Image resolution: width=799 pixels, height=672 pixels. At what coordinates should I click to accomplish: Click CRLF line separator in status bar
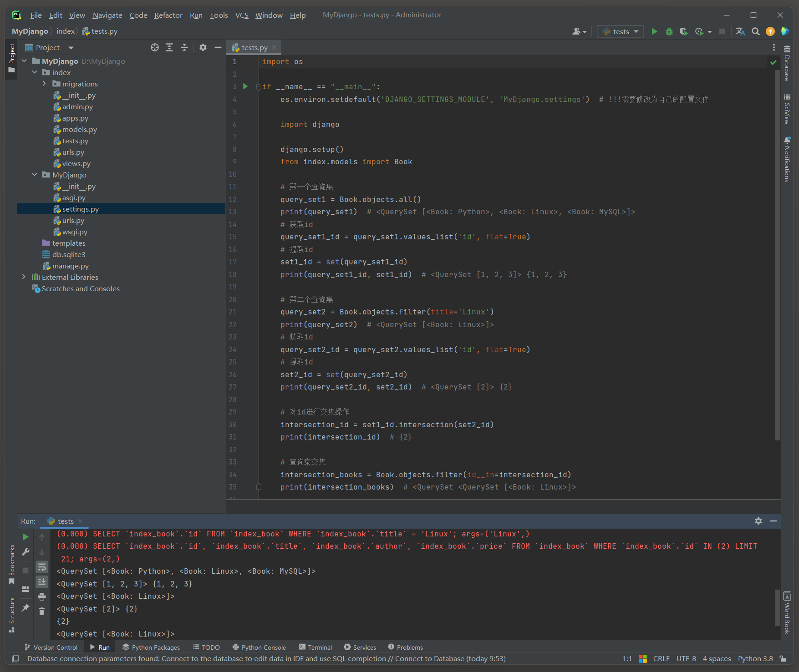pyautogui.click(x=661, y=658)
